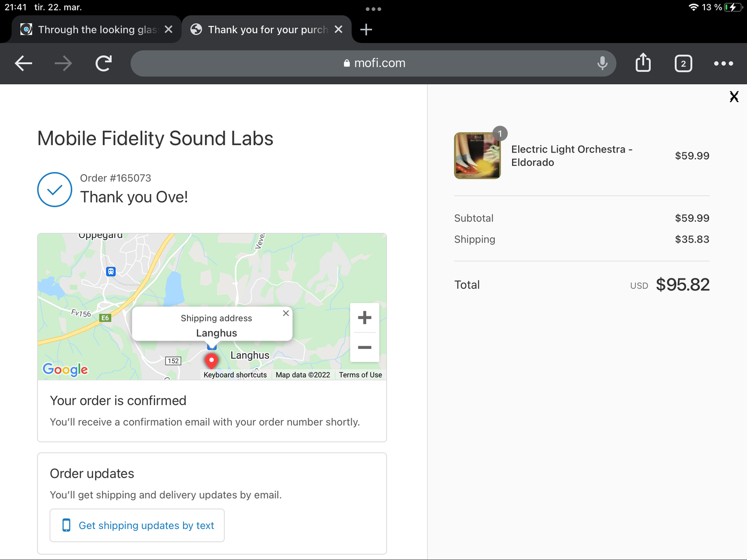
Task: Open map Keyboard shortcuts
Action: [235, 375]
